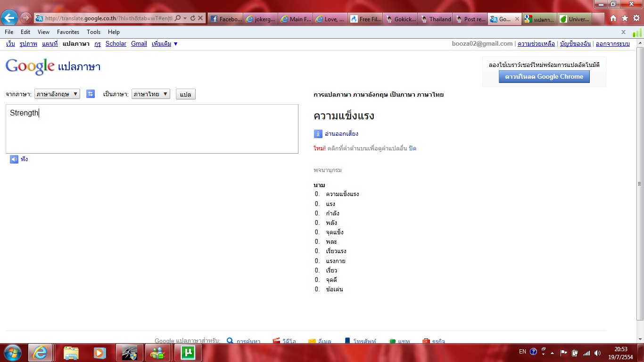644x362 pixels.
Task: Click the dictionary entry ข้อเด่น
Action: [334, 289]
